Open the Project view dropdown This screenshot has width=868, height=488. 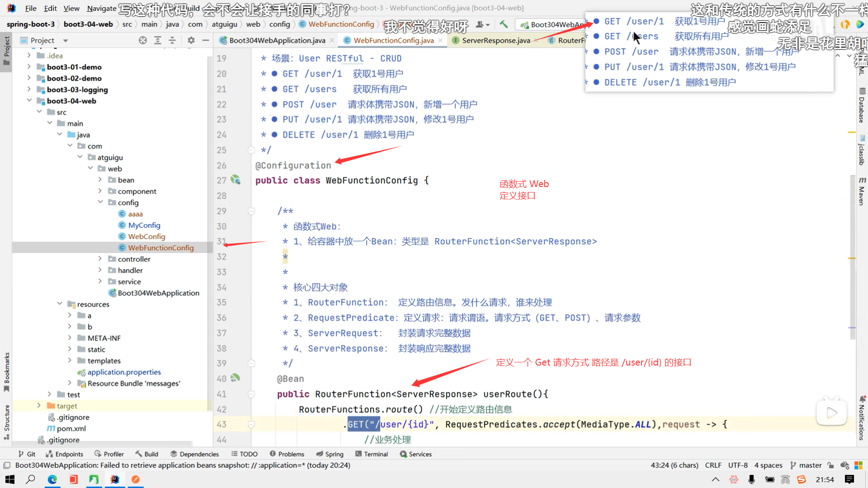66,41
